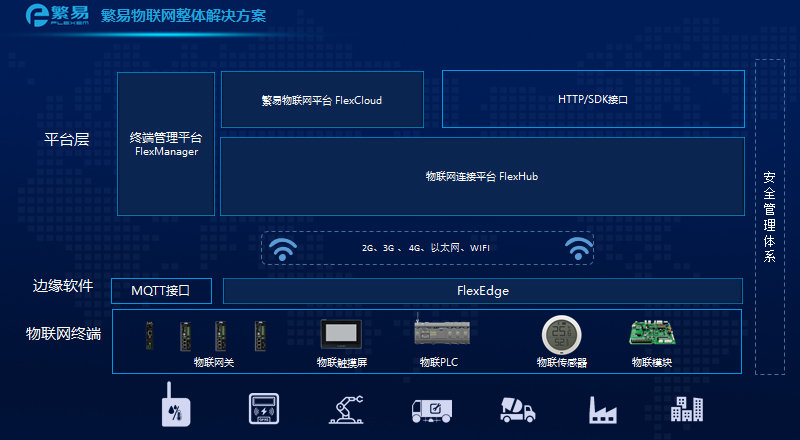Click the IoT PLC device image
The image size is (800, 440).
[x=442, y=330]
